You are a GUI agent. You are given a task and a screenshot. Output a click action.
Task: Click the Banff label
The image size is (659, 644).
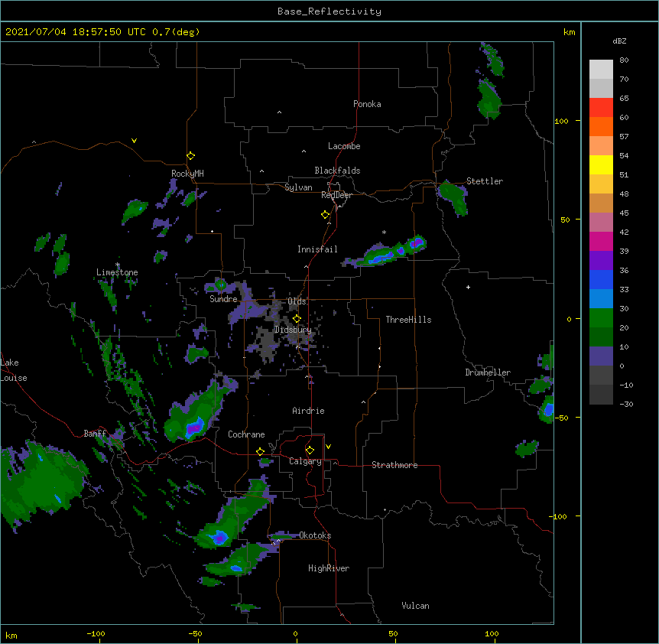click(x=95, y=434)
